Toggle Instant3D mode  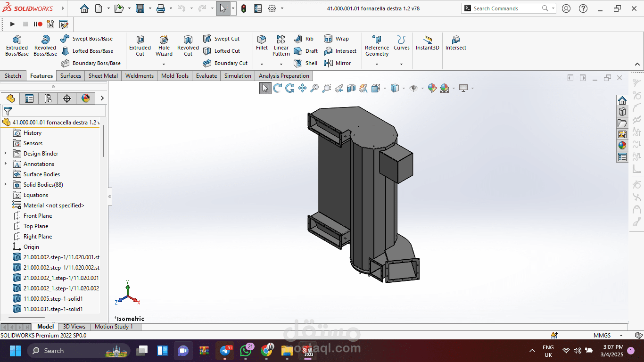(x=428, y=43)
